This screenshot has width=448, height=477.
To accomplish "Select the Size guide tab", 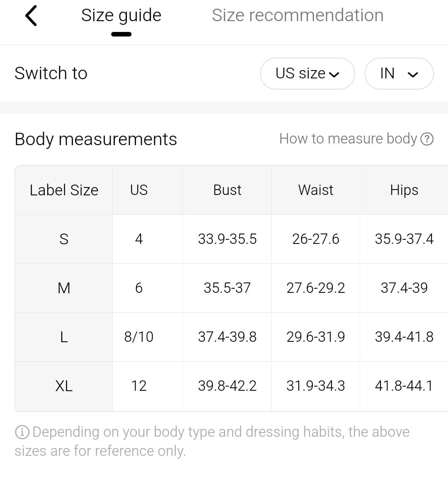I will click(x=121, y=15).
